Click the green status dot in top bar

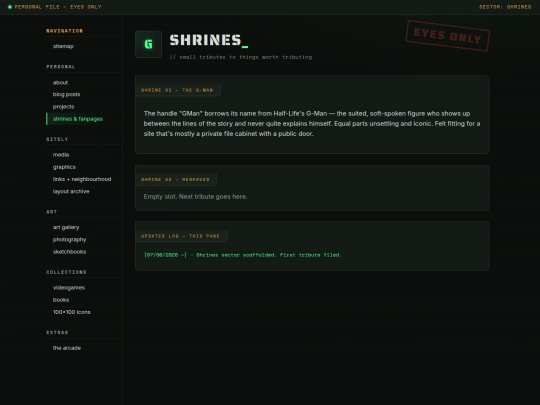click(10, 7)
